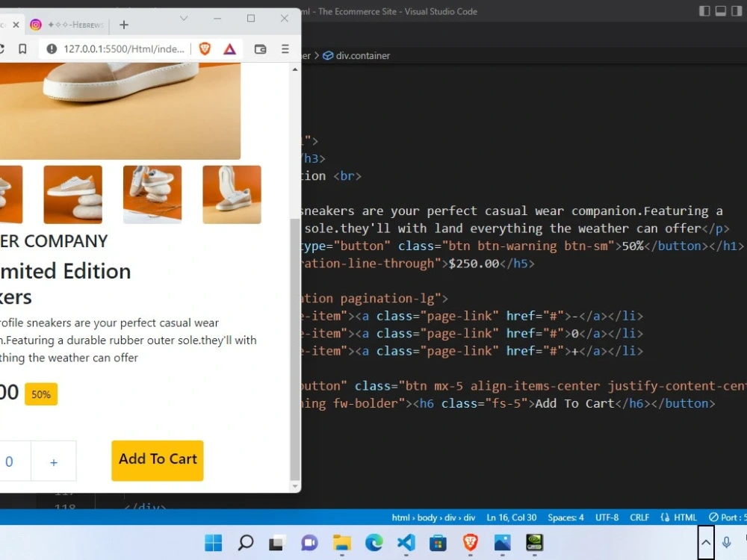
Task: Click the not-secure site info icon
Action: click(52, 49)
